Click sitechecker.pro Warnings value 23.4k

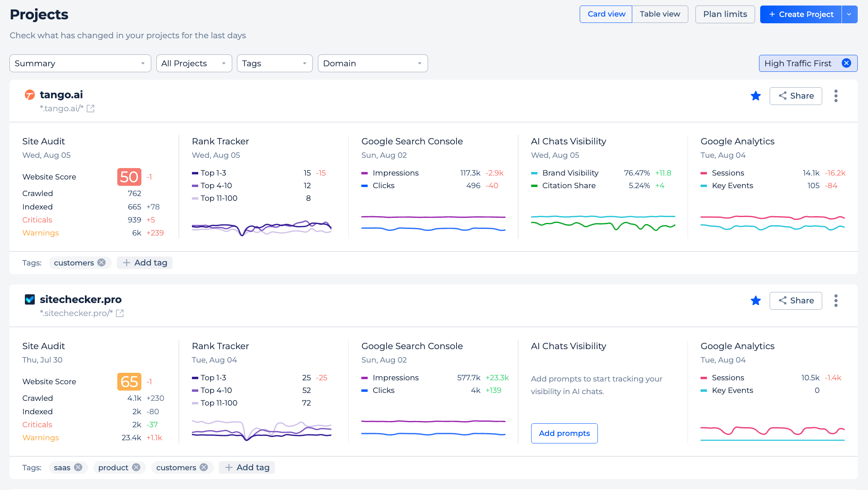[x=131, y=438]
